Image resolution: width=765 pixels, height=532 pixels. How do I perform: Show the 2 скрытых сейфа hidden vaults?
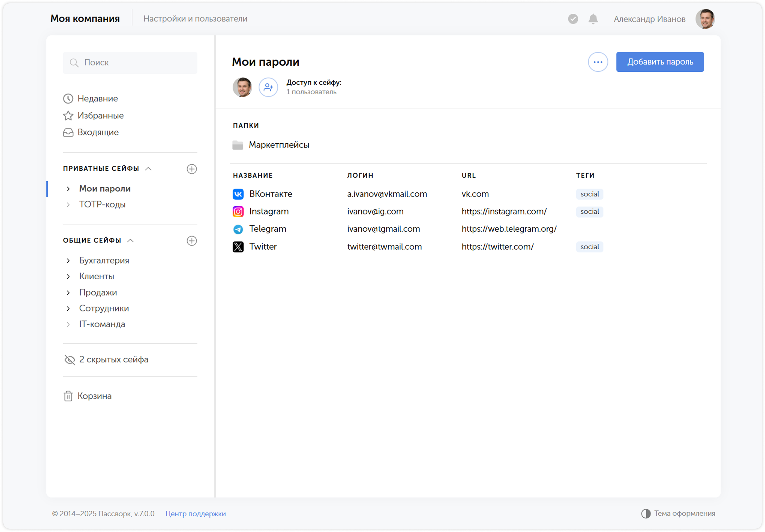click(x=106, y=359)
